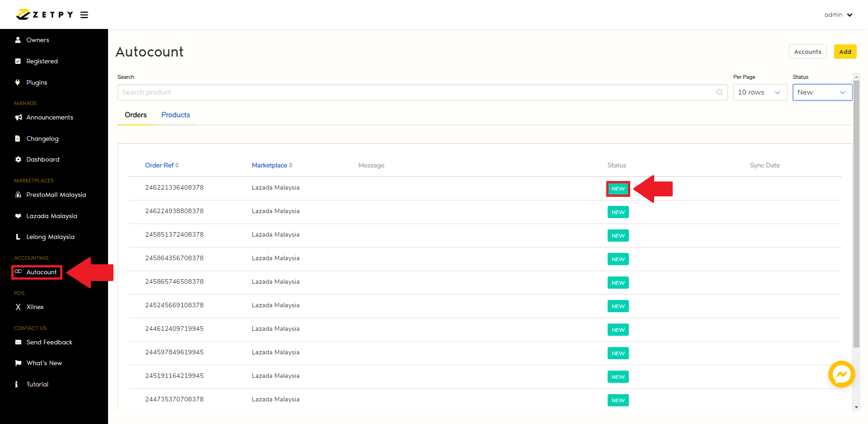
Task: Click NEW status of order 244735370708378
Action: click(x=618, y=400)
